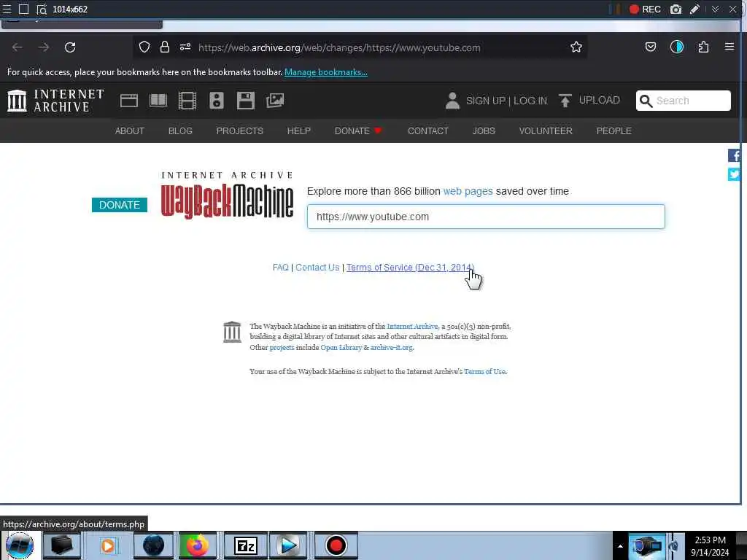Viewport: 747px width, 560px height.
Task: Share page via Facebook icon
Action: point(734,155)
